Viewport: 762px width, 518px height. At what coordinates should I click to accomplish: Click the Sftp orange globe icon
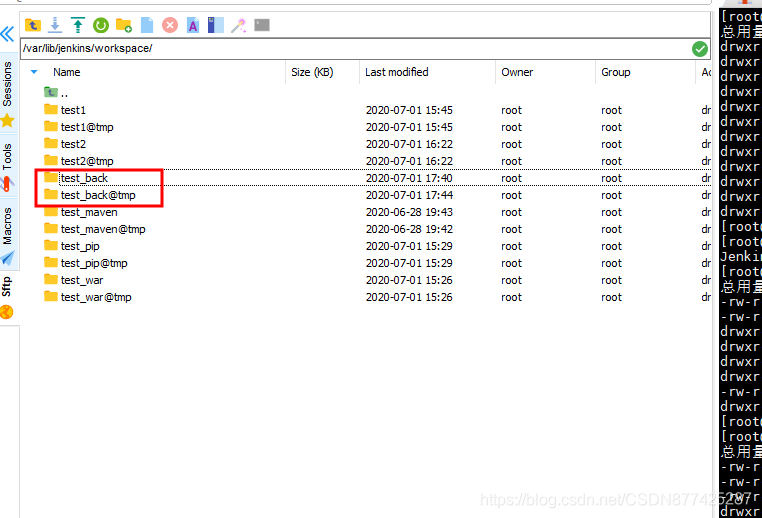(x=7, y=312)
